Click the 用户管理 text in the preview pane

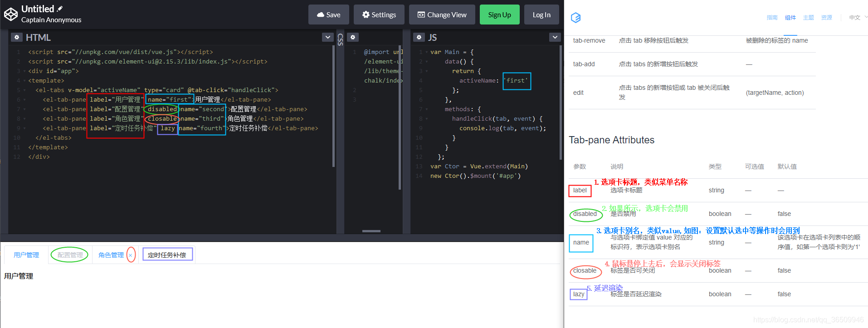tap(19, 276)
